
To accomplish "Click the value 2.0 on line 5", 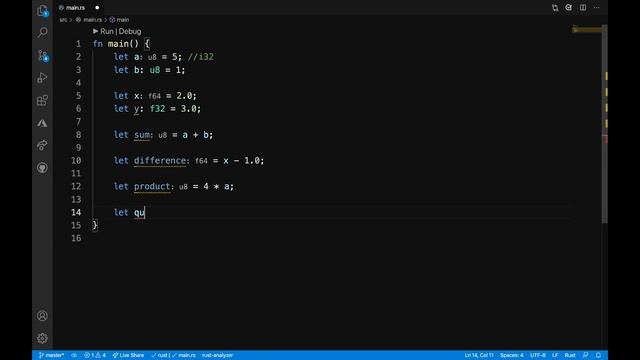I will point(184,96).
